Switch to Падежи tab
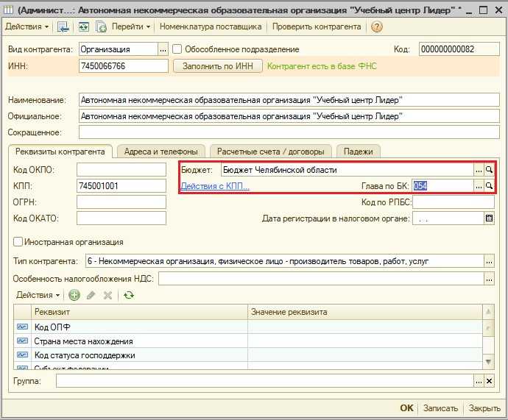Screen dimensions: 508x420 (x=358, y=152)
